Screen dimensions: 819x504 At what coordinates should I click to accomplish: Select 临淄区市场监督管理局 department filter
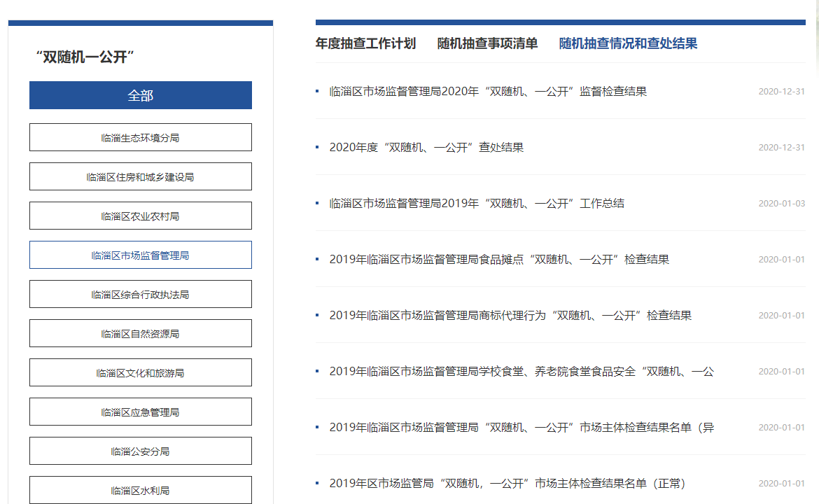click(x=140, y=255)
